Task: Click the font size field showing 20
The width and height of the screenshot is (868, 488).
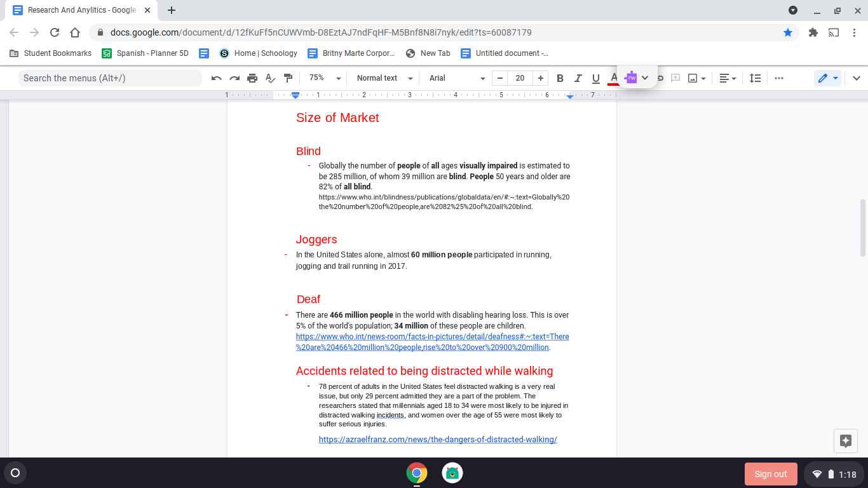Action: coord(520,78)
